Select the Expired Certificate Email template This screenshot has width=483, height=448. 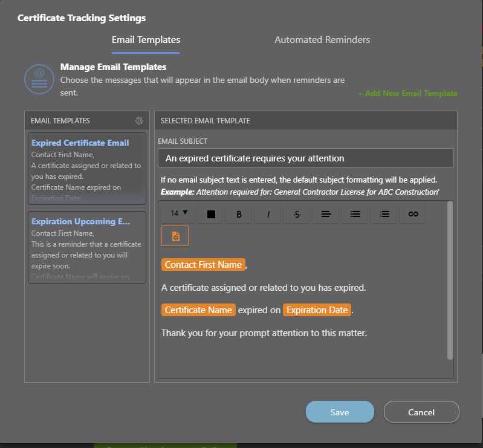[87, 169]
